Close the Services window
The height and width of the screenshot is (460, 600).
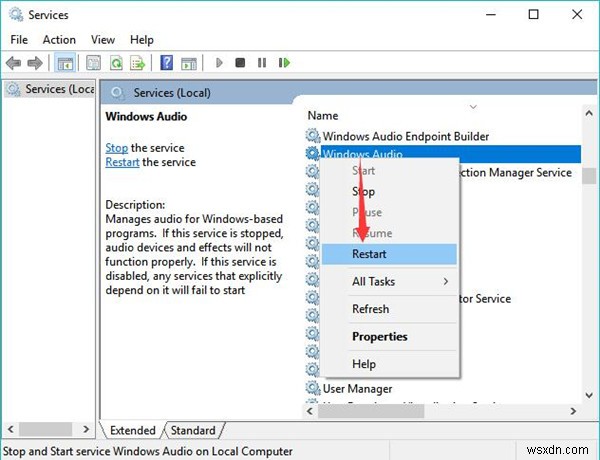tap(577, 15)
